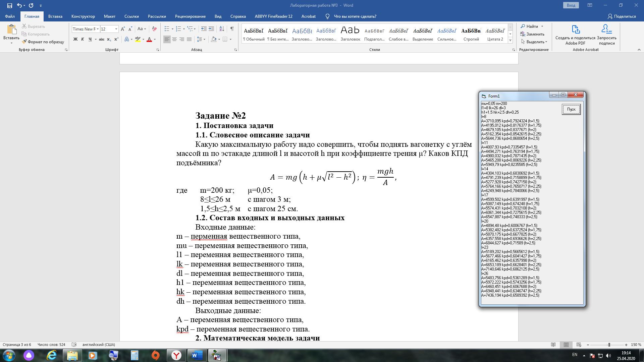This screenshot has height=362, width=644.
Task: Click the Пуск button in Form1
Action: click(x=571, y=109)
